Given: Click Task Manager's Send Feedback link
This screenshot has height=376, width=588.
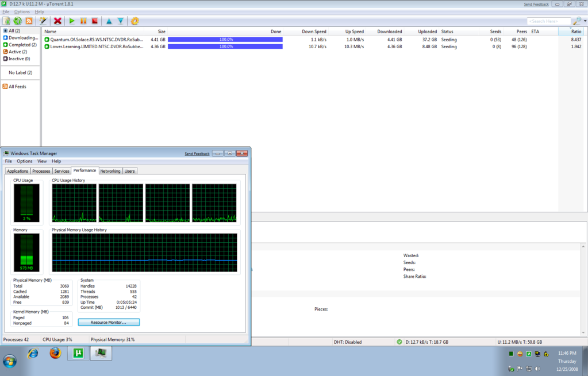Looking at the screenshot, I should click(197, 153).
